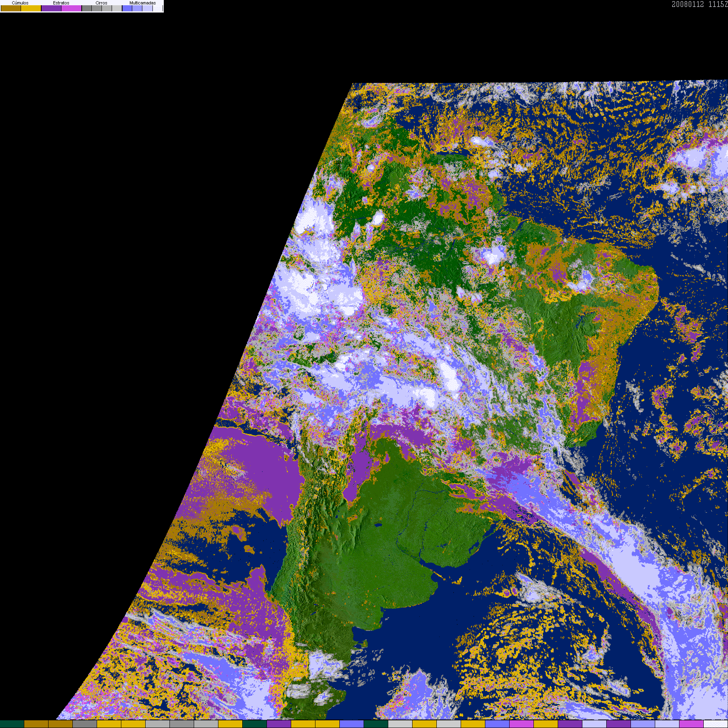Click the Estratos legend label
Image resolution: width=728 pixels, height=728 pixels.
(x=61, y=3)
